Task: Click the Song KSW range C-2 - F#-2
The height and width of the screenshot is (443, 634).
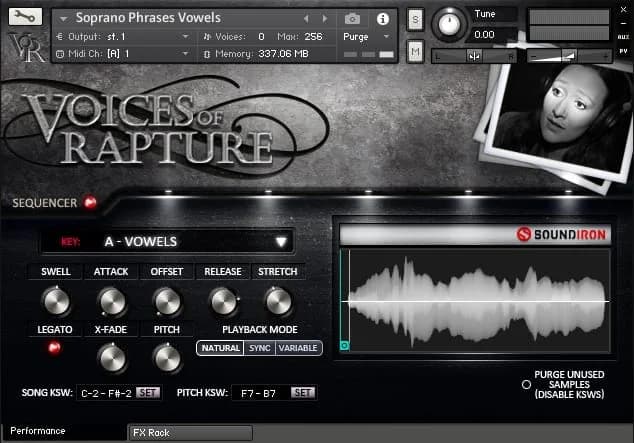Action: (106, 393)
